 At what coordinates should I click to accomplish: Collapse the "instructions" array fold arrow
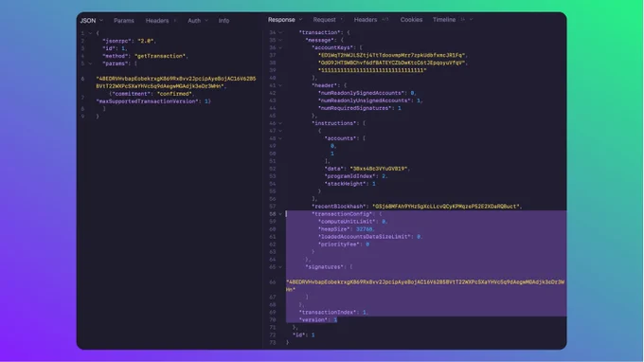point(280,123)
